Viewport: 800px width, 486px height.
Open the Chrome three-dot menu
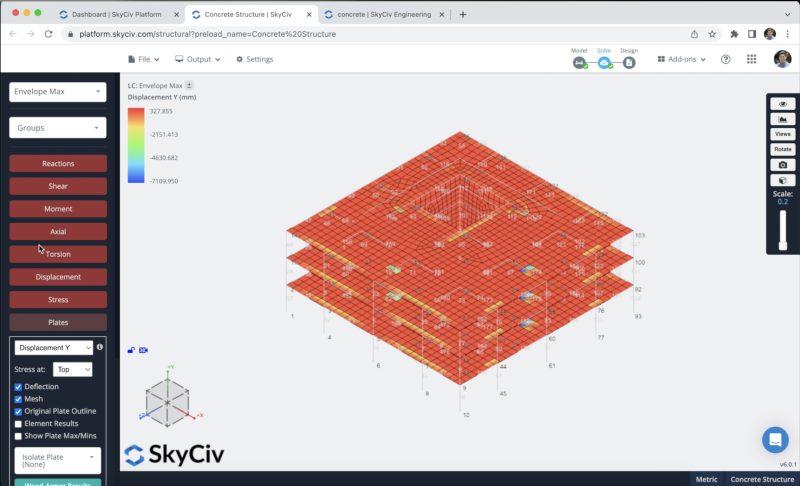coord(788,34)
